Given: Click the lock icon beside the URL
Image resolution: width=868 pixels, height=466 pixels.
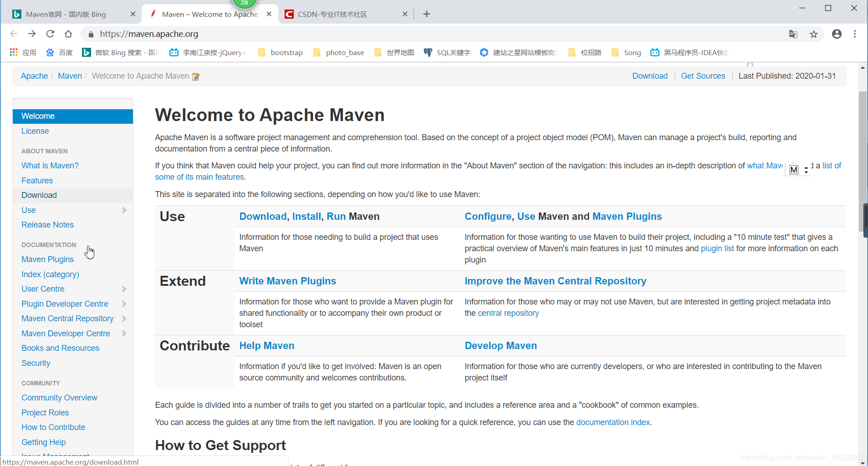Looking at the screenshot, I should tap(91, 34).
